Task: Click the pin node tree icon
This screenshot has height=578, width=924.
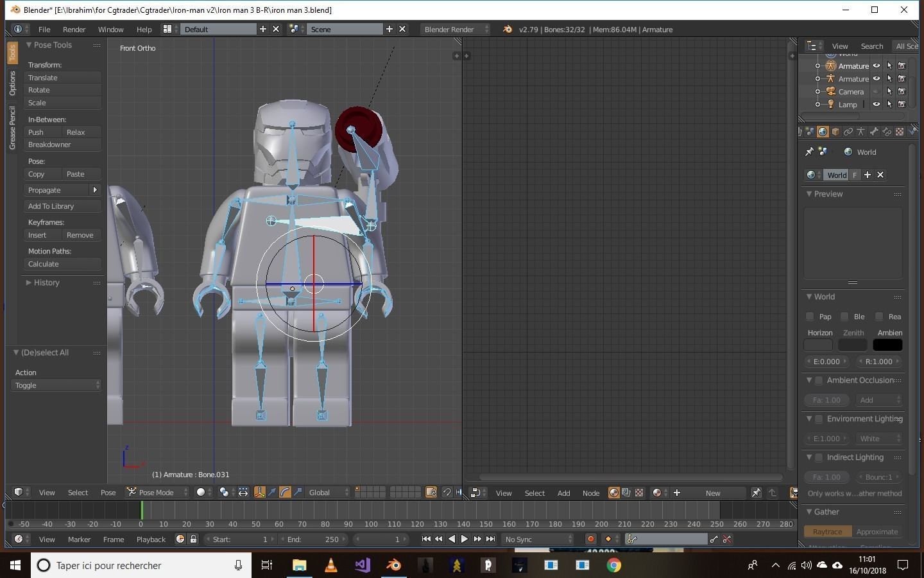Action: coord(757,493)
